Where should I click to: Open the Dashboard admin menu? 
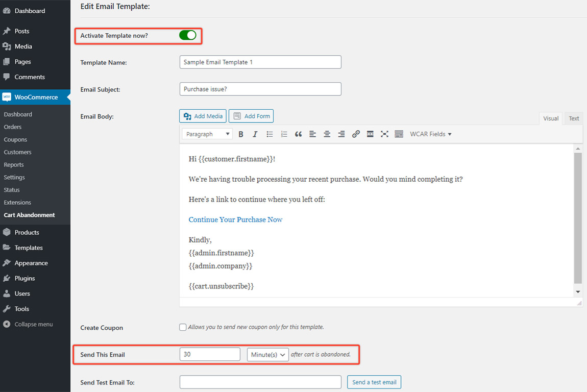[x=35, y=11]
